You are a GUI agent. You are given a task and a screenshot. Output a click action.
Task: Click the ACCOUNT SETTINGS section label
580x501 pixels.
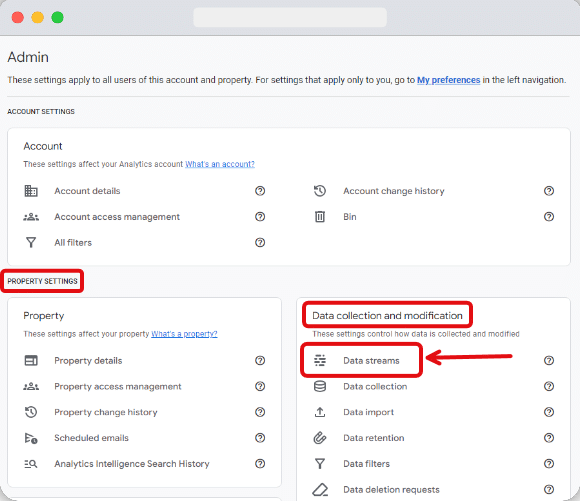point(41,111)
